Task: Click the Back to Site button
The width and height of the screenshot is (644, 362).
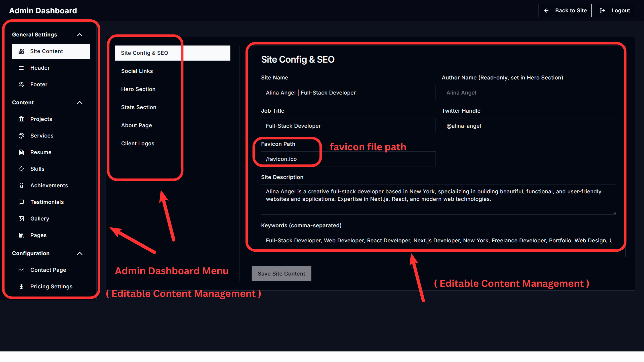Action: pos(565,11)
